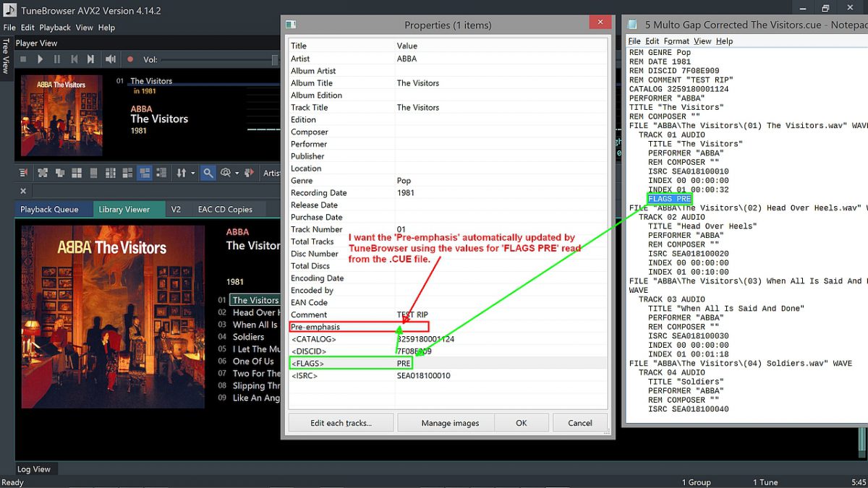Screen dimensions: 868x488
Task: Toggle the magnifier search icon
Action: [208, 173]
